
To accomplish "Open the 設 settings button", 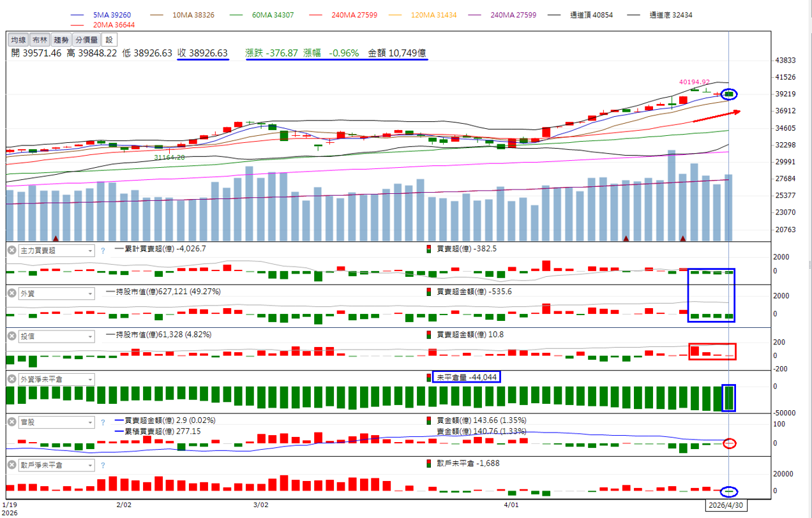I will (109, 40).
